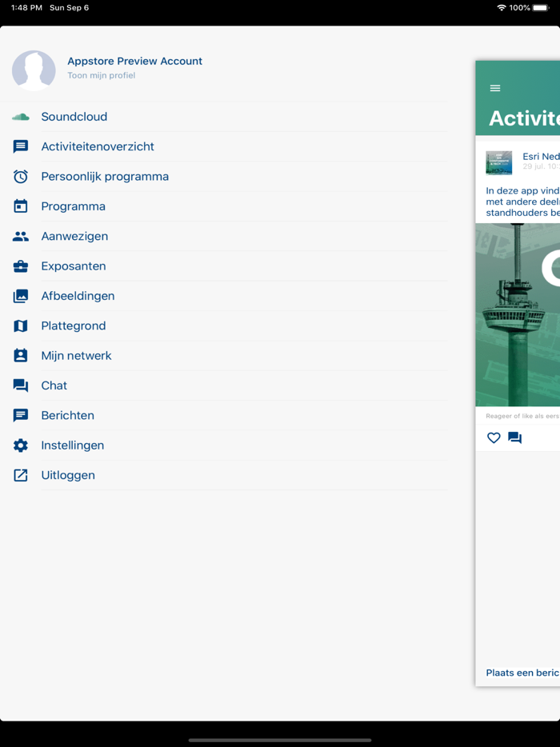Tap the Activiteitenoverzicht message icon
Image resolution: width=560 pixels, height=747 pixels.
(x=21, y=146)
